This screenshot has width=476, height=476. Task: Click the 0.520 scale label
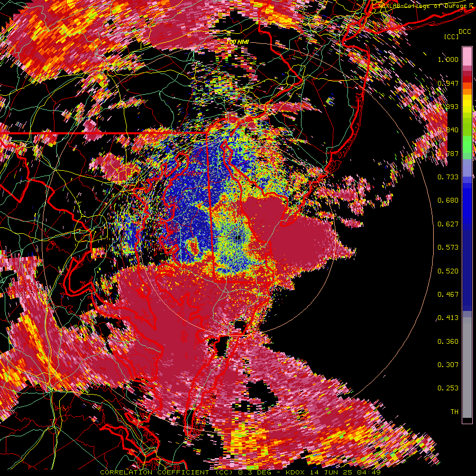coord(448,271)
